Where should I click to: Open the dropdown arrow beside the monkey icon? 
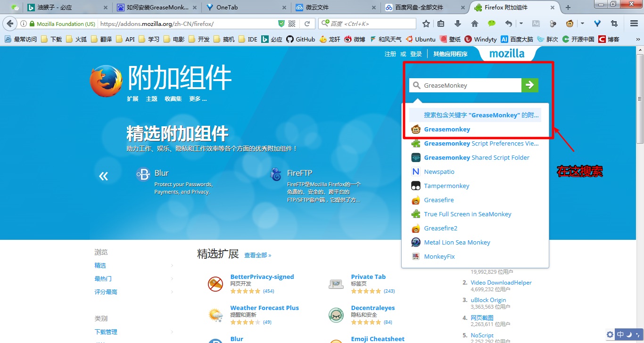pyautogui.click(x=582, y=23)
